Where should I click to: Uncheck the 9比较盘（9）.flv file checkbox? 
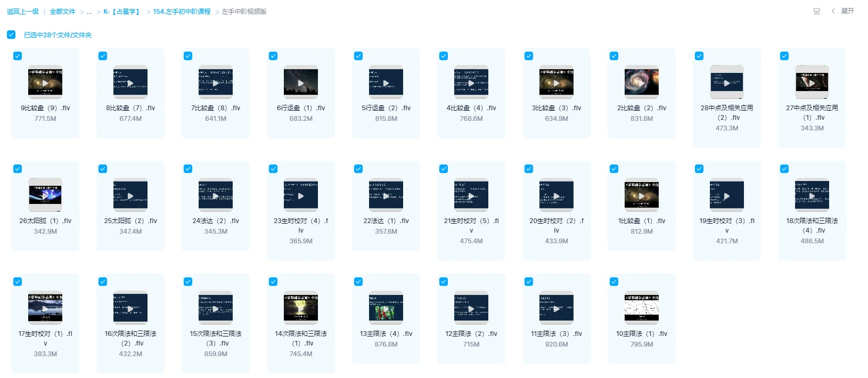pos(18,56)
